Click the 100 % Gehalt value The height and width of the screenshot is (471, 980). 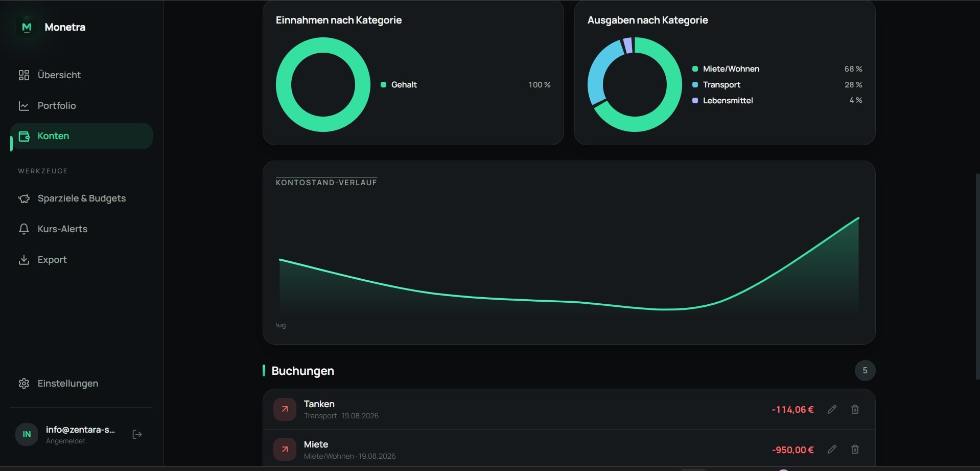[x=540, y=85]
